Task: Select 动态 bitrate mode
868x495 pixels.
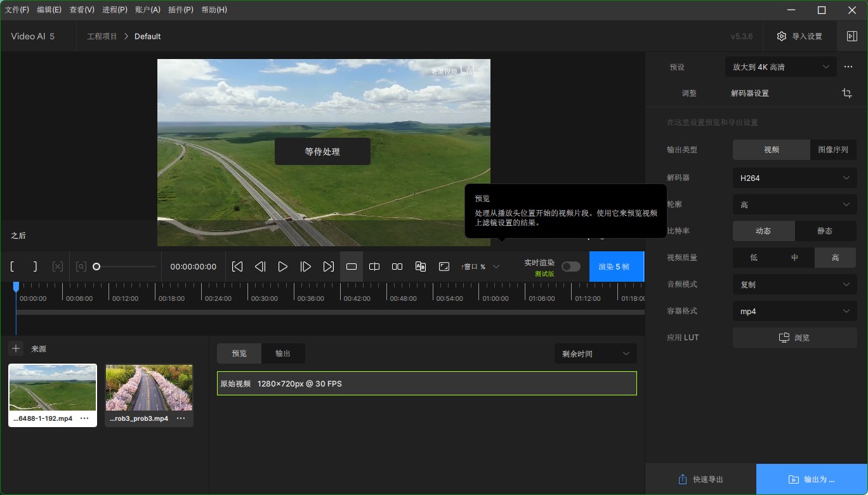Action: coord(763,231)
